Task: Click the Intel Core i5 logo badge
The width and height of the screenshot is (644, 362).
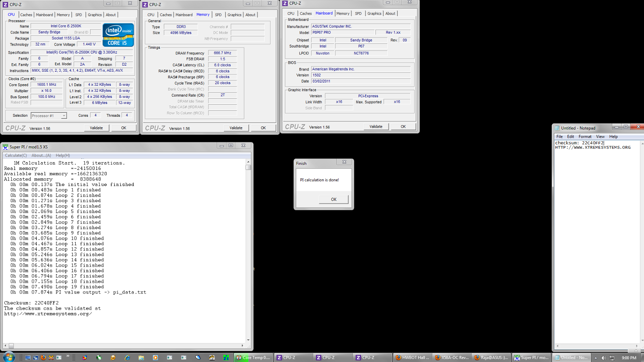Action: pos(118,35)
